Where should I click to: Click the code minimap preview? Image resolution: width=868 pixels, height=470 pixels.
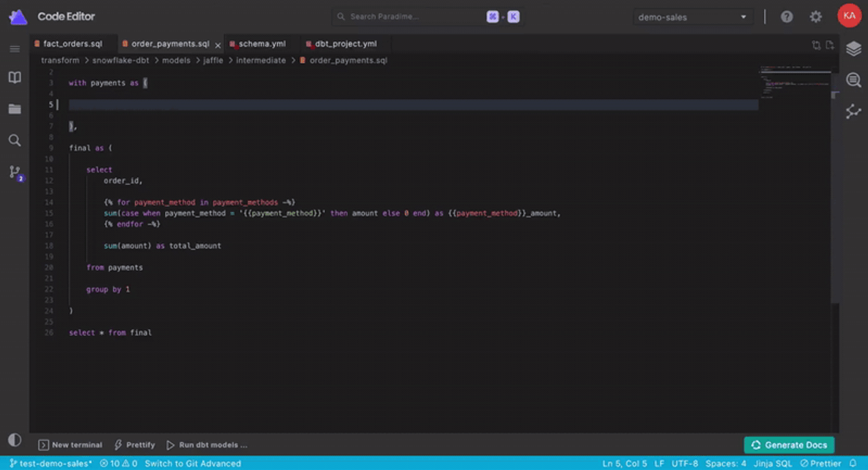(x=794, y=81)
